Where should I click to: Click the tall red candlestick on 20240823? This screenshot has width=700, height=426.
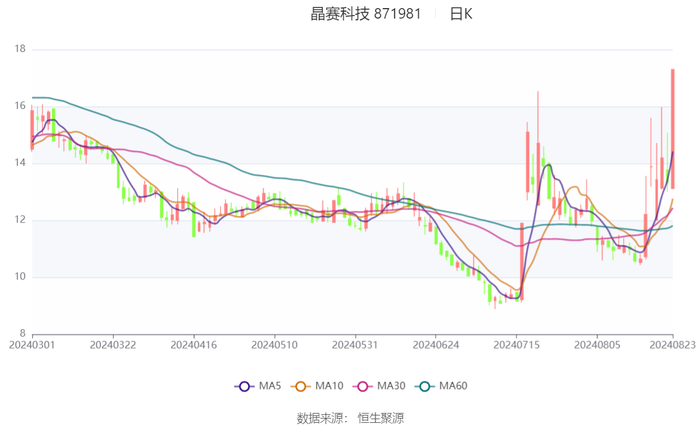click(x=673, y=129)
